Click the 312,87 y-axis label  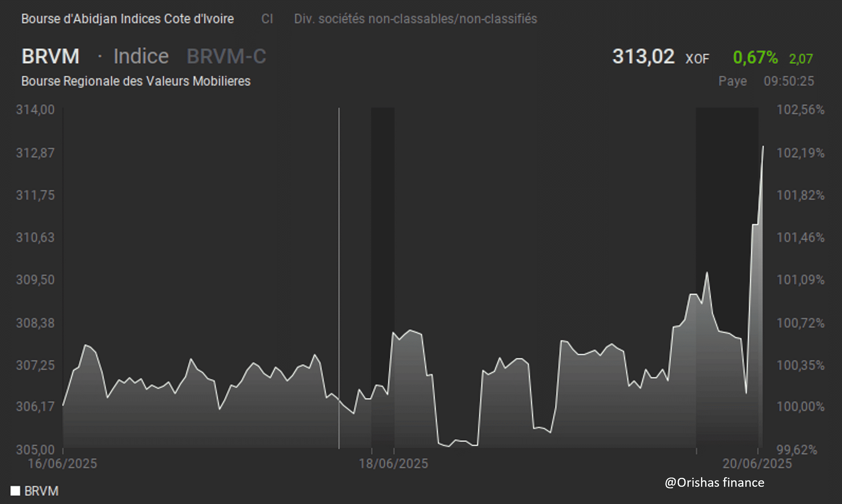35,153
